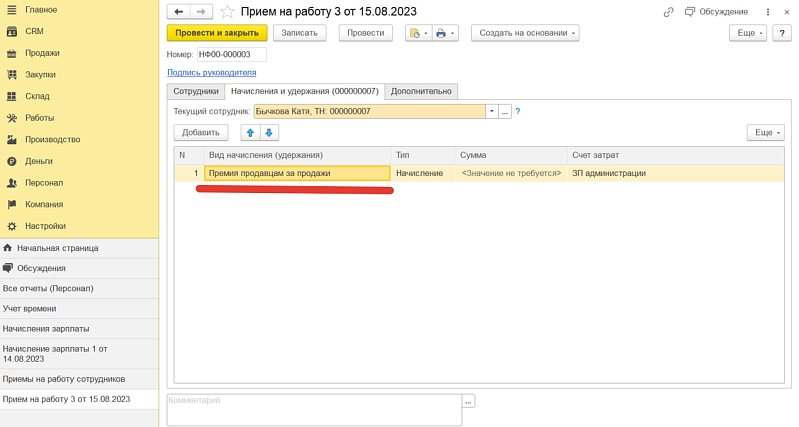The image size is (799, 427).
Task: Open the reports document icon button
Action: [416, 33]
